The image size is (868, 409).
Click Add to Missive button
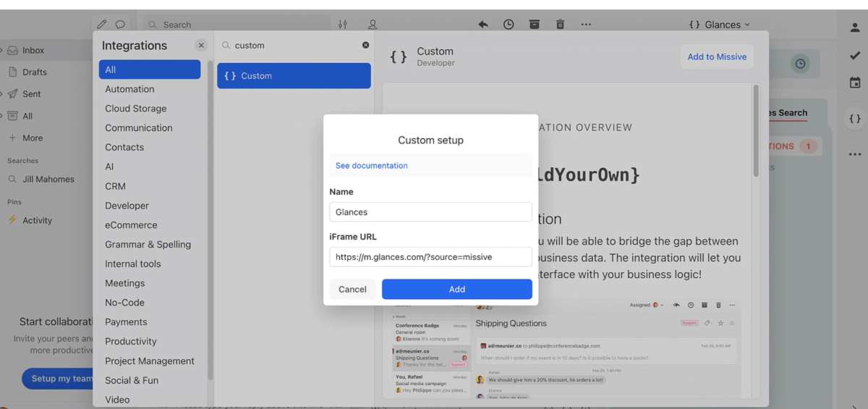717,56
